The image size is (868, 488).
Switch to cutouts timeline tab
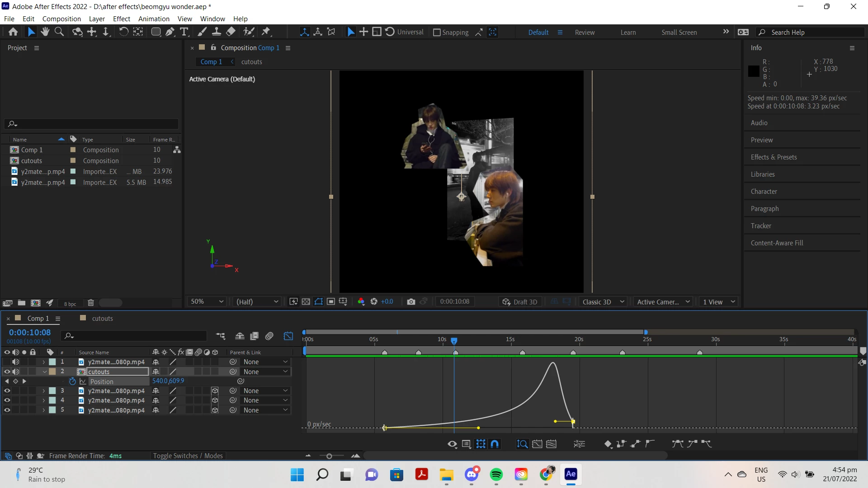102,319
